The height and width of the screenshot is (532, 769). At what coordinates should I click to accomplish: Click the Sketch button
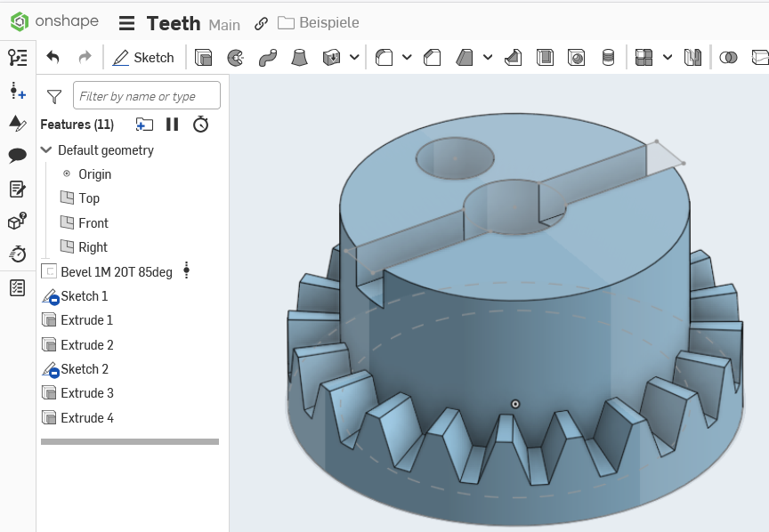tap(143, 58)
